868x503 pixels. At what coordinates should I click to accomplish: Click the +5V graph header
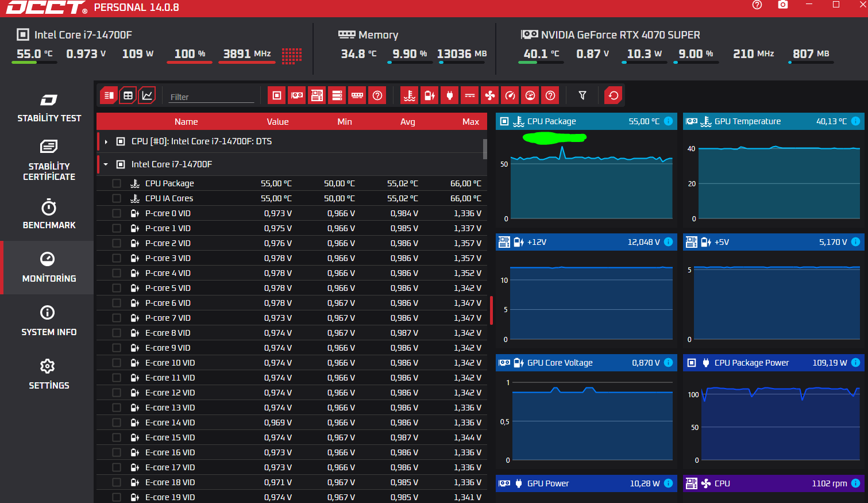pyautogui.click(x=773, y=242)
